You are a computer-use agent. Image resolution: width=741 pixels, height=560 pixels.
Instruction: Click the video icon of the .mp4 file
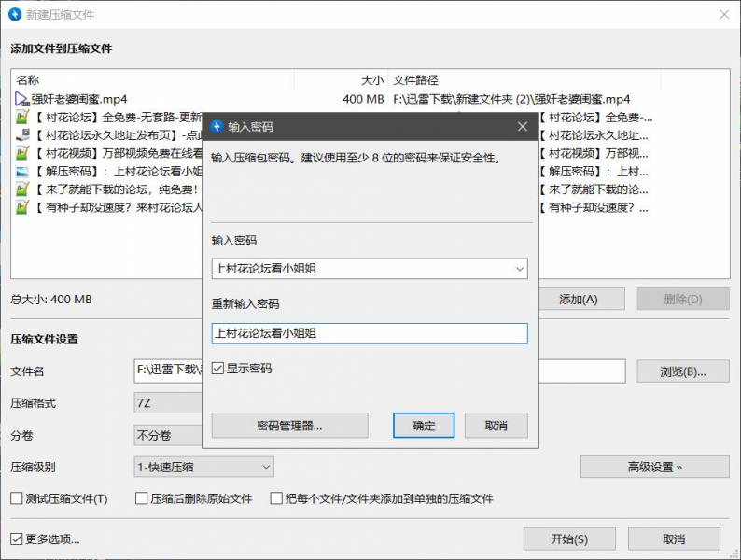tap(22, 99)
